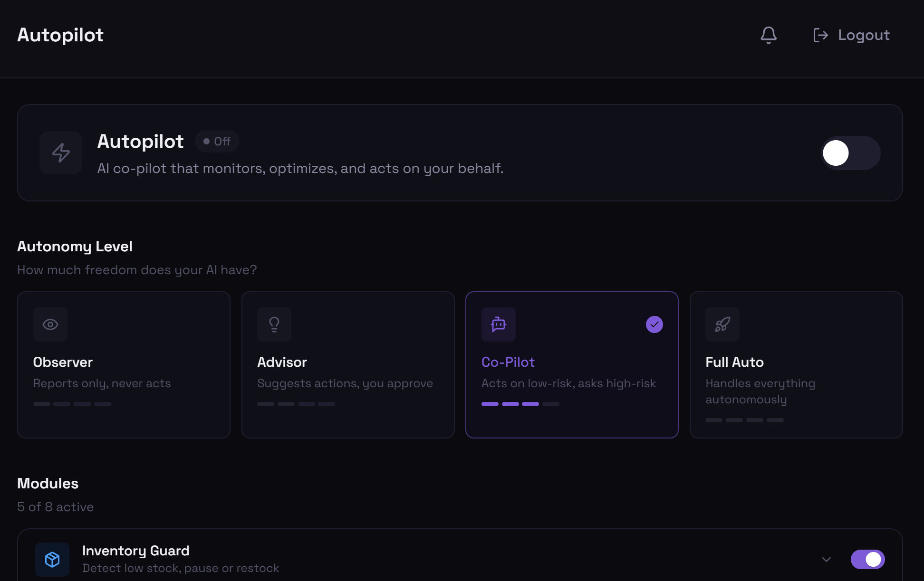
Task: Click the Off status badge
Action: 217,141
